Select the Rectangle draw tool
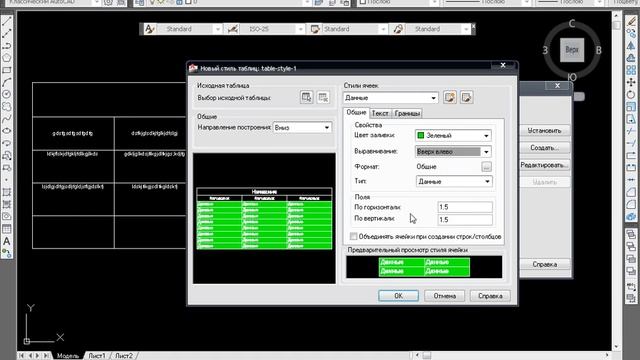Viewport: 640px width, 360px height. click(7, 70)
